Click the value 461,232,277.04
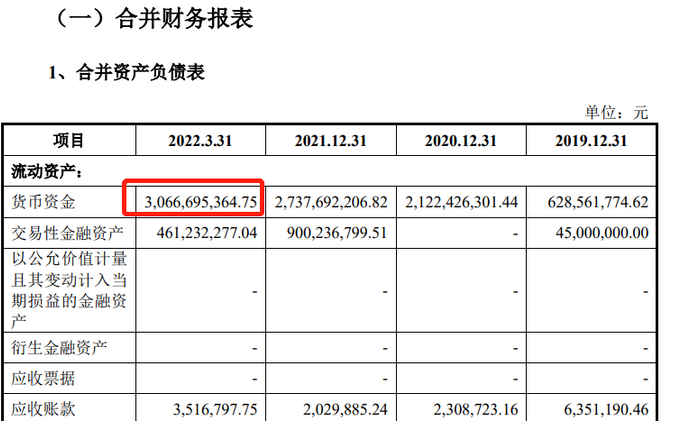 pyautogui.click(x=207, y=233)
